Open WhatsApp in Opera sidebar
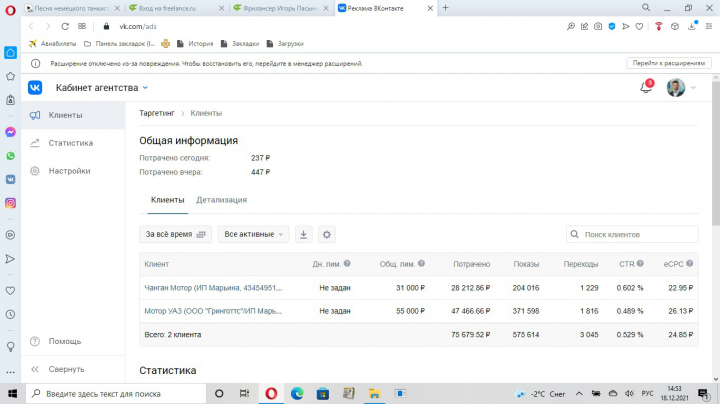Screen dimensions: 720x404 pyautogui.click(x=10, y=156)
